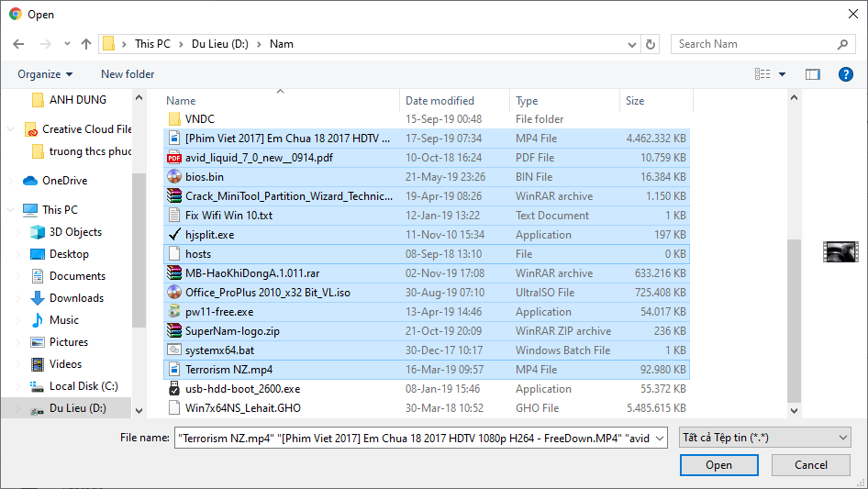Click the Cancel button
This screenshot has height=489, width=868.
coord(810,465)
